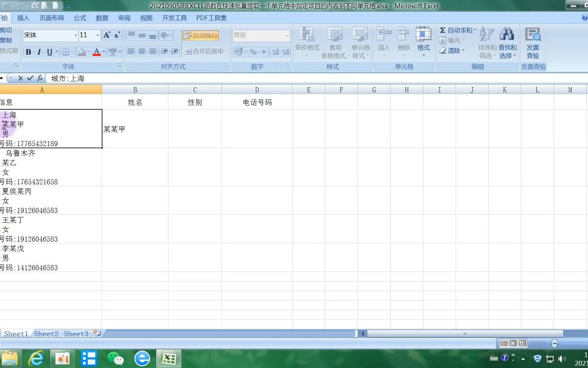Apply the AutoSum 自动求和 function
Viewport: 588px width, 368px height.
(x=458, y=30)
